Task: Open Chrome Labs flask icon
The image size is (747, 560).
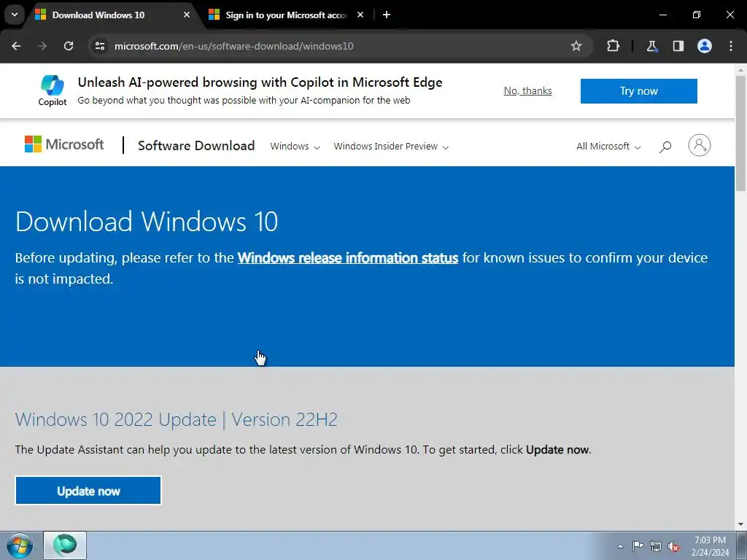Action: point(651,46)
